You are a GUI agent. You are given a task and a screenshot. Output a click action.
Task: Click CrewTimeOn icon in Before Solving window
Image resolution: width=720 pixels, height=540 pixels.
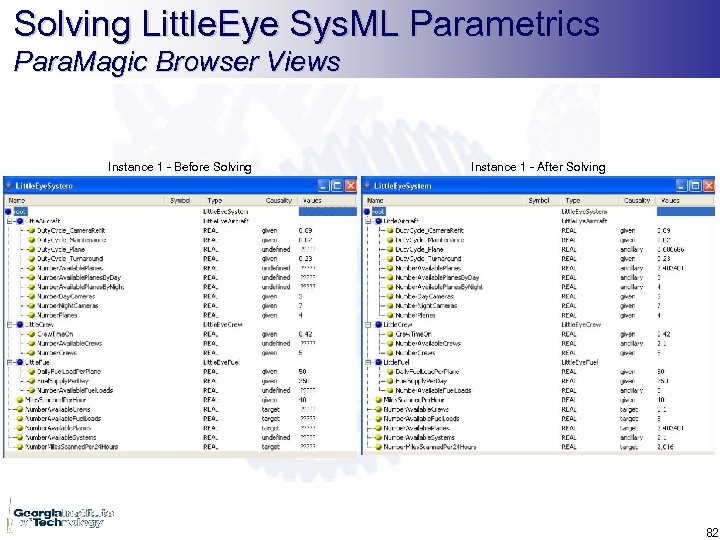coord(32,334)
